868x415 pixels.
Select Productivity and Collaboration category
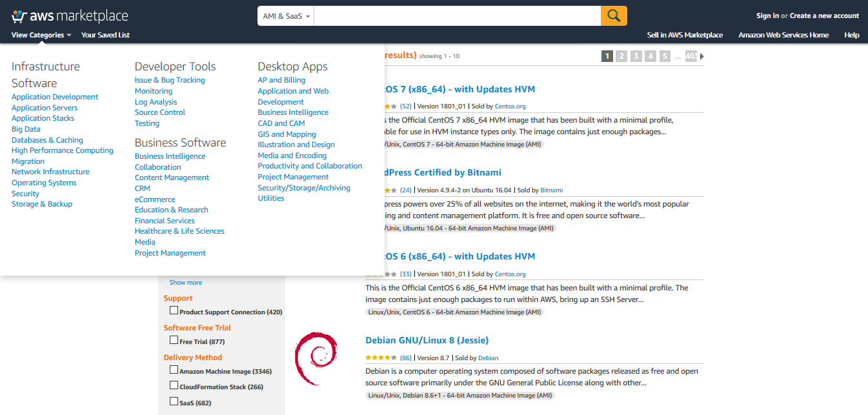point(310,166)
